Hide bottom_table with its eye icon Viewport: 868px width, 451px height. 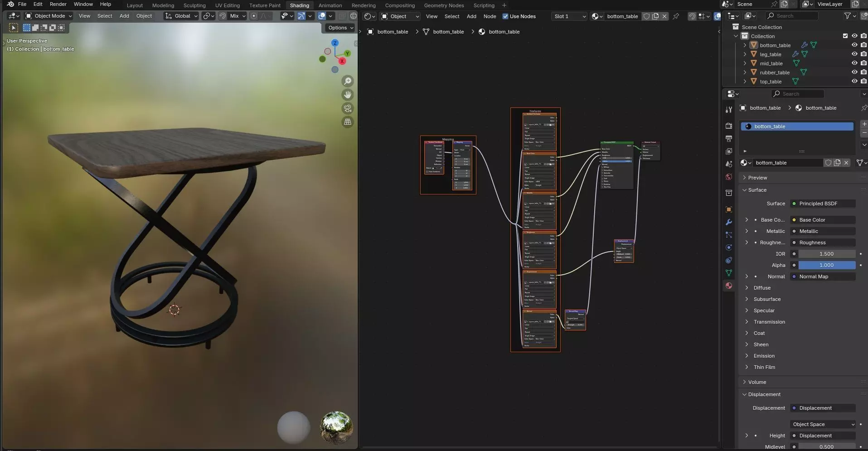pos(854,45)
